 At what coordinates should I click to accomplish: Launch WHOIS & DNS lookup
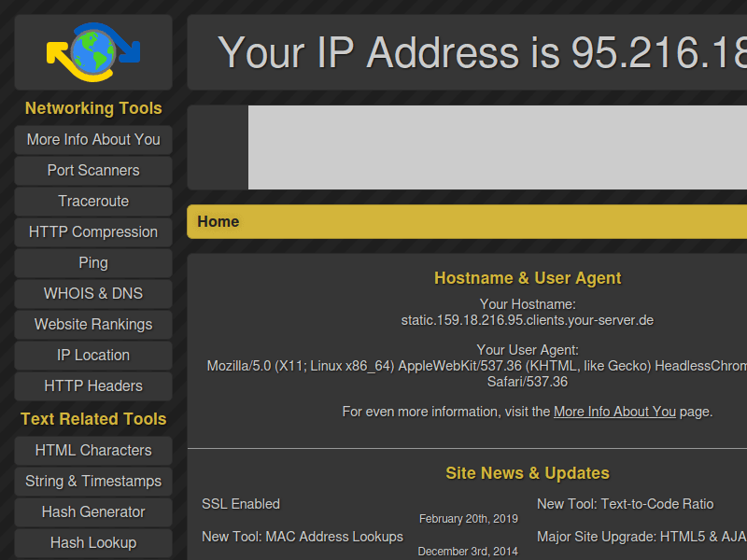(93, 294)
